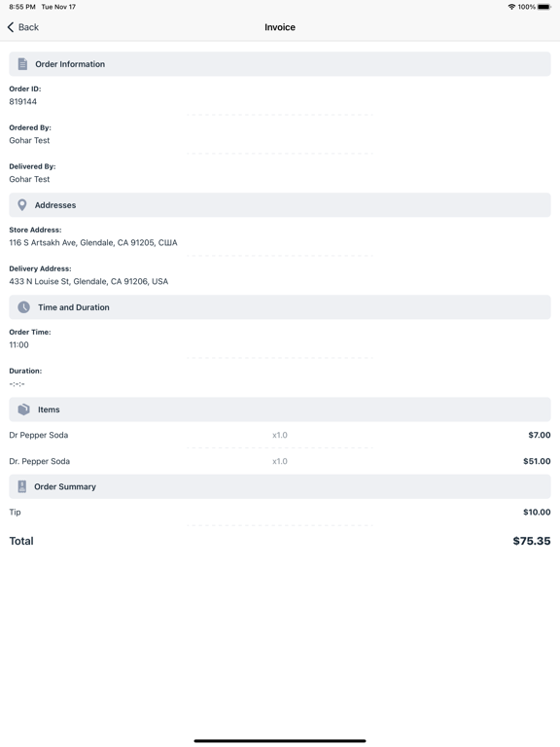
Task: Select the Order Information section header
Action: (x=280, y=64)
